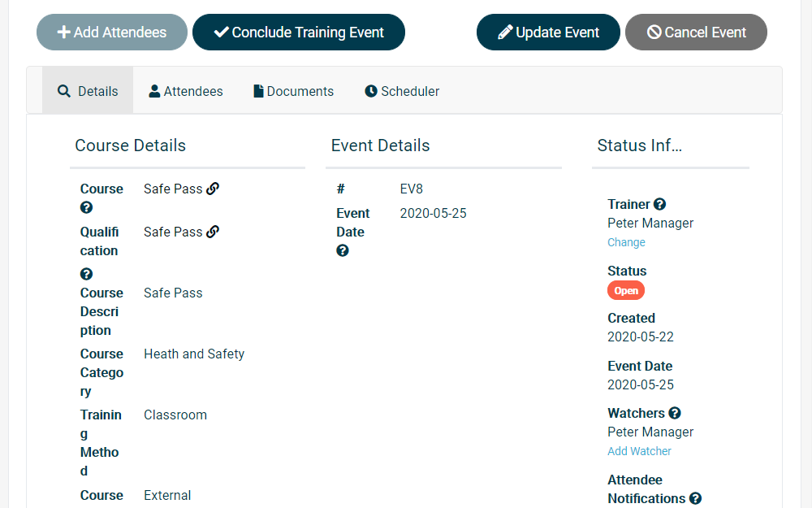Open the Documents tab

click(x=294, y=91)
